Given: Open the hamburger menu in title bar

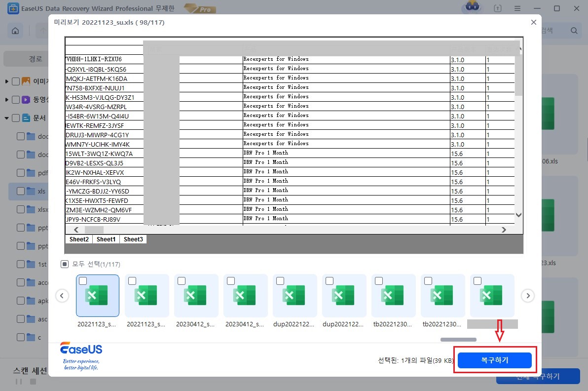Looking at the screenshot, I should click(x=517, y=8).
